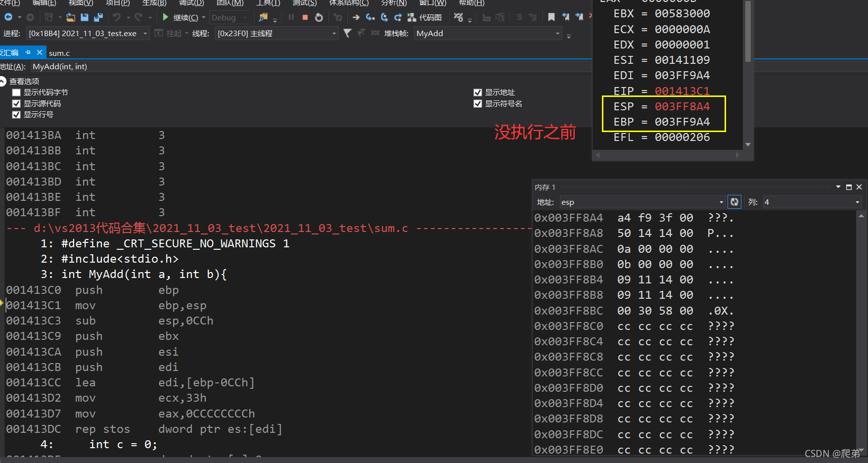Click the disassembly address field MyAdd(int, int)
868x463 pixels.
click(311, 66)
